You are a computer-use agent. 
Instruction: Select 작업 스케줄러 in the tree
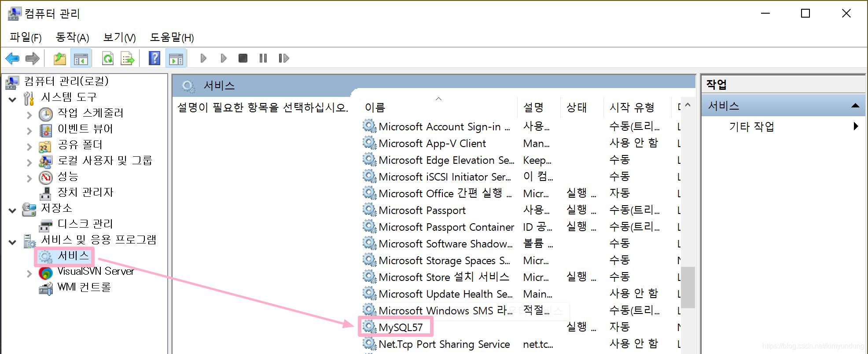[x=90, y=113]
